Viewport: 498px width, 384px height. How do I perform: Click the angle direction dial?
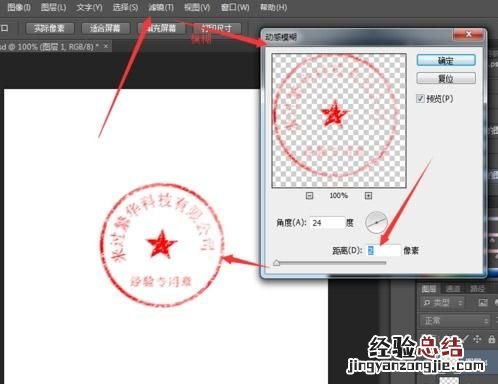tap(376, 222)
